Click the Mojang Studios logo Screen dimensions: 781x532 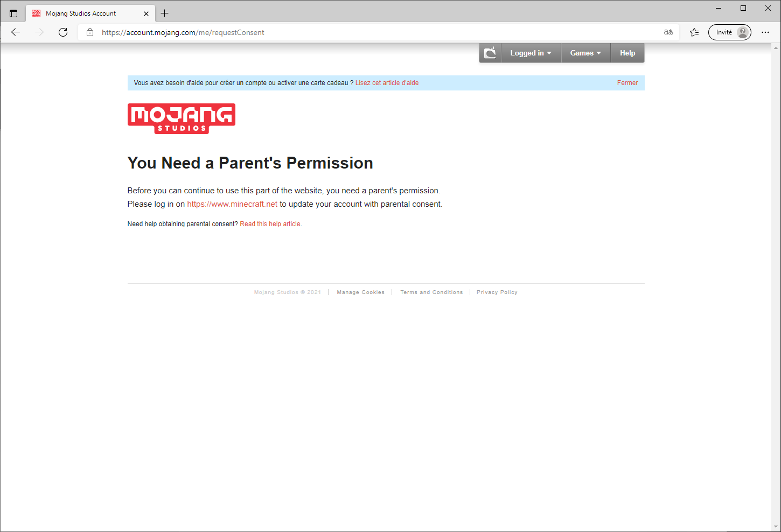pyautogui.click(x=182, y=118)
